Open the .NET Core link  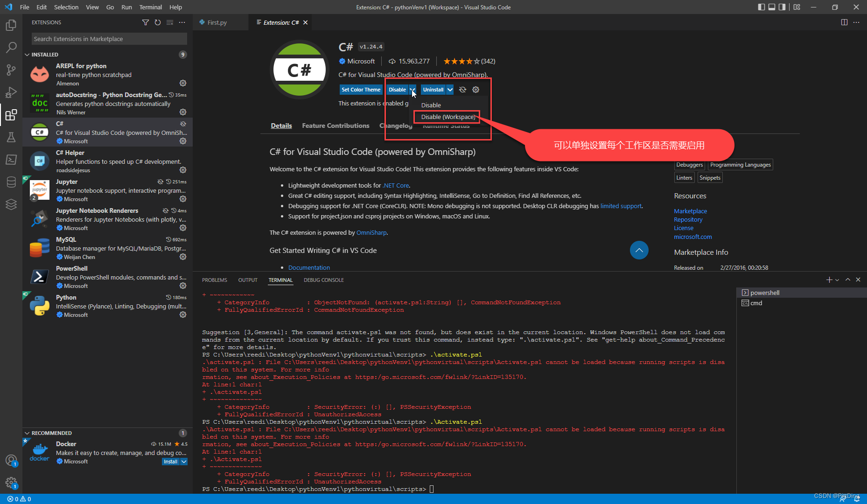click(396, 185)
